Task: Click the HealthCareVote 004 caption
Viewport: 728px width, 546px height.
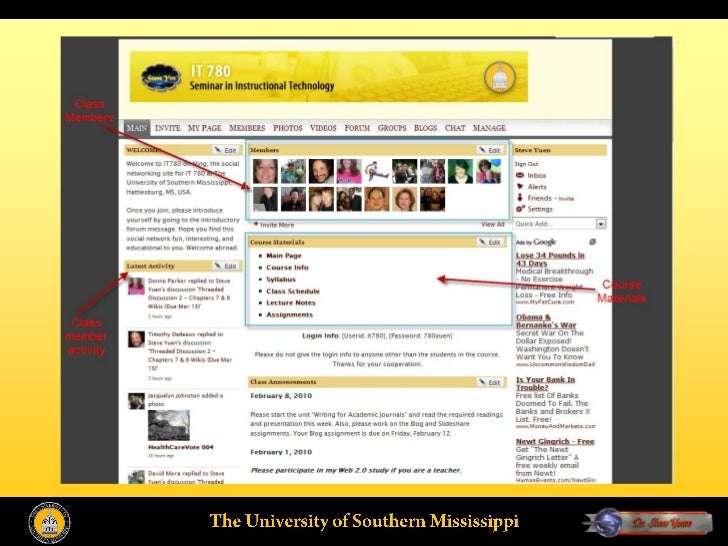Action: (181, 447)
